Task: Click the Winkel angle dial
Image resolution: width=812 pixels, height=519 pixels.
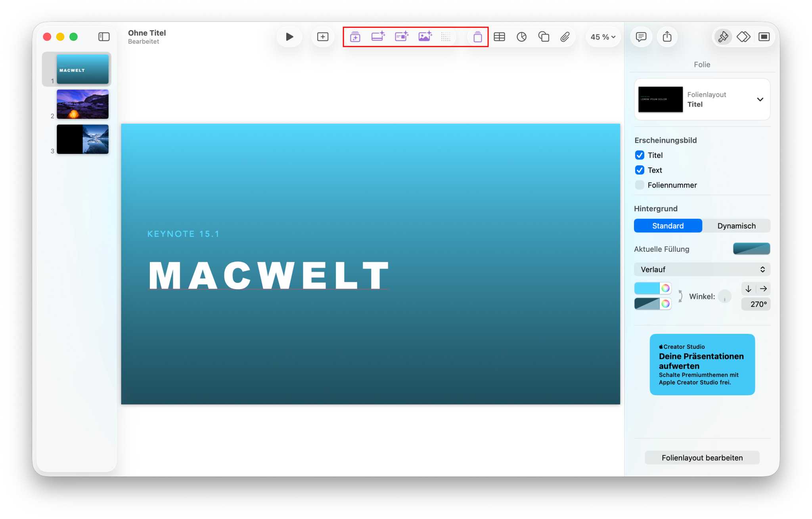Action: (x=725, y=296)
